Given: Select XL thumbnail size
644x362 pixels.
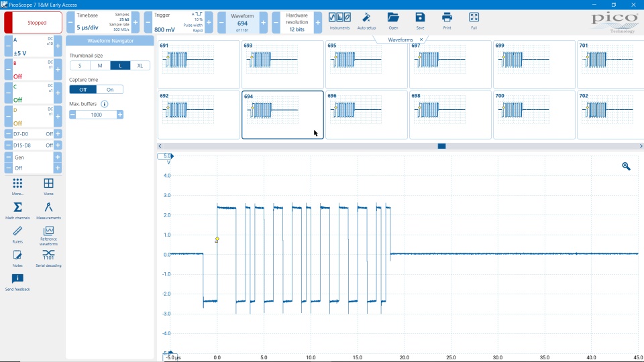Looking at the screenshot, I should tap(140, 65).
